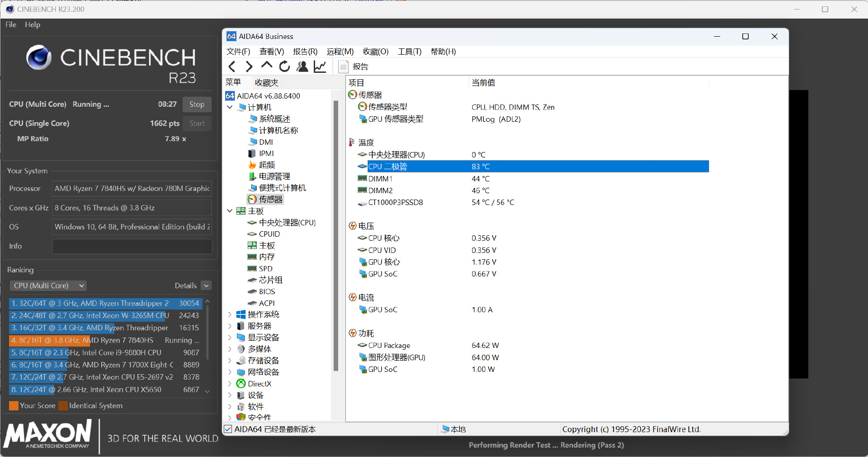Open 文件(F) menu in AIDA64
The image size is (868, 457).
[x=238, y=52]
